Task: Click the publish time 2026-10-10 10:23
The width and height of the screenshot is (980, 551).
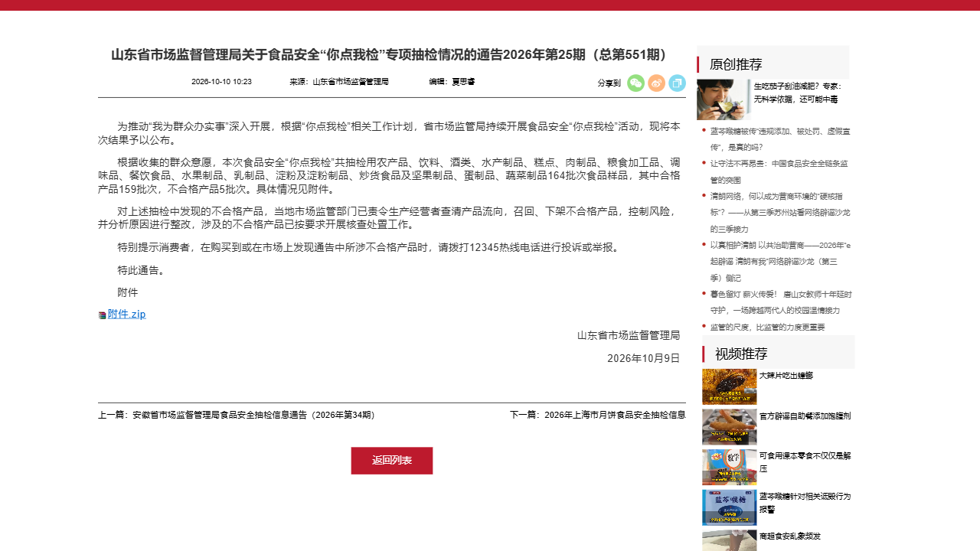Action: pyautogui.click(x=221, y=82)
